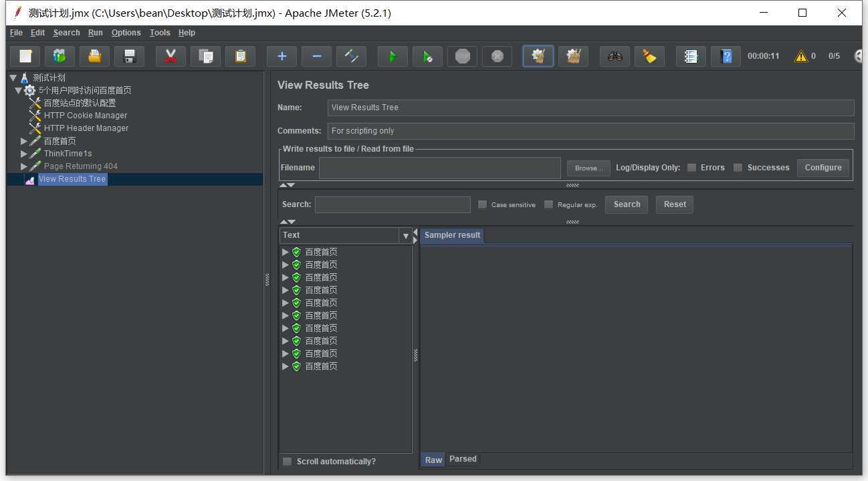This screenshot has height=481, width=868.
Task: Click the Shutdown test icon
Action: 497,56
